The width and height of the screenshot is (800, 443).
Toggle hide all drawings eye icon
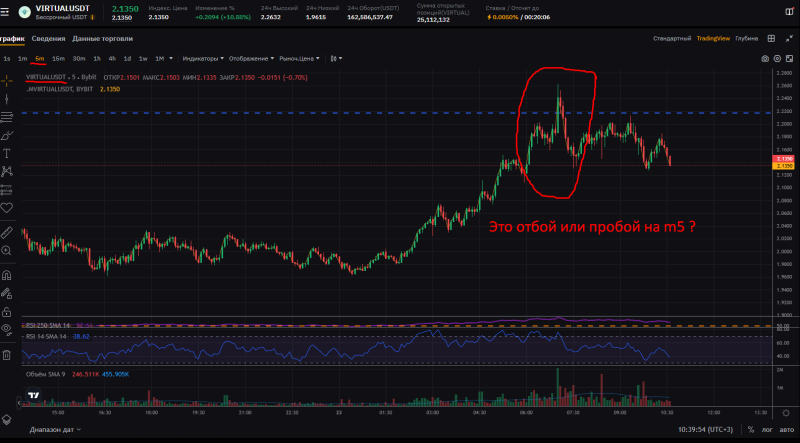[7, 329]
